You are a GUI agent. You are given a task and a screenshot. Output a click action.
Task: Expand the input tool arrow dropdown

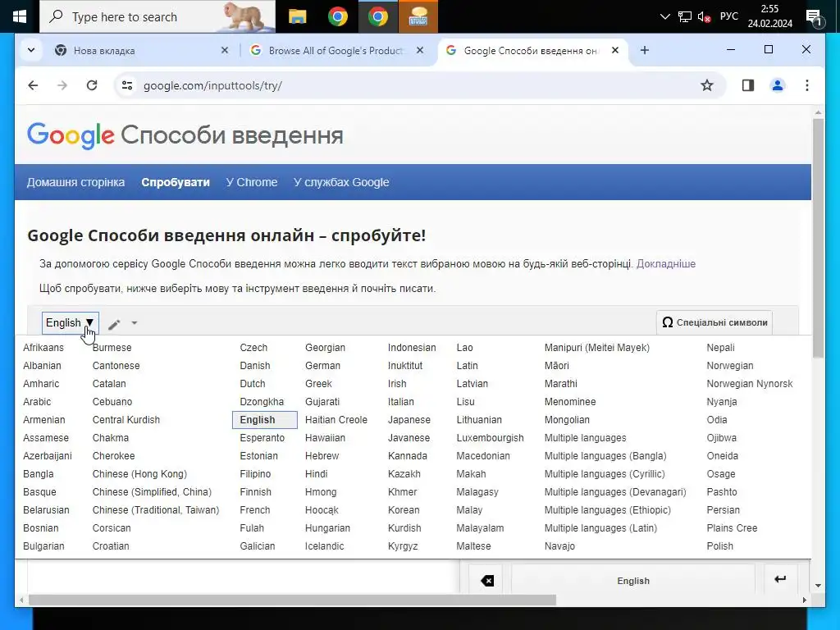click(x=135, y=323)
